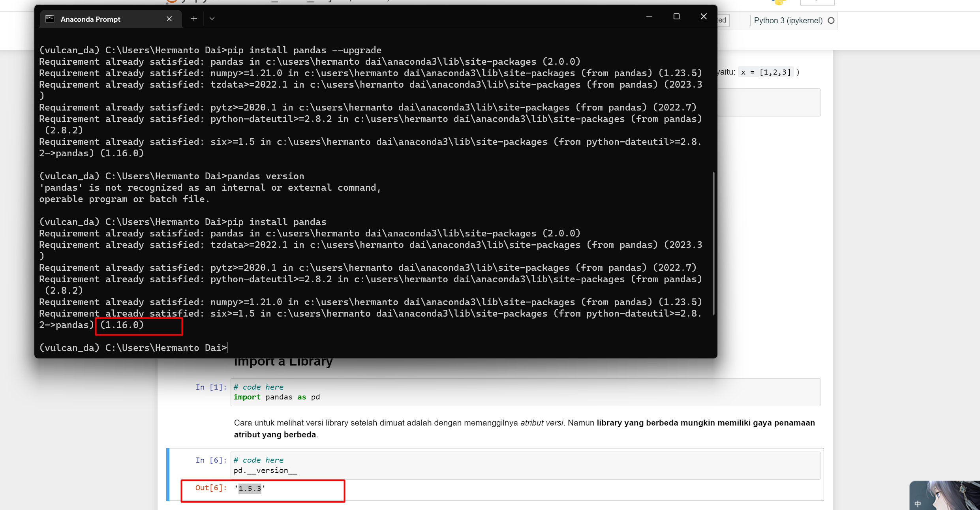Click the anime avatar thumbnail
This screenshot has height=510, width=980.
pos(943,495)
